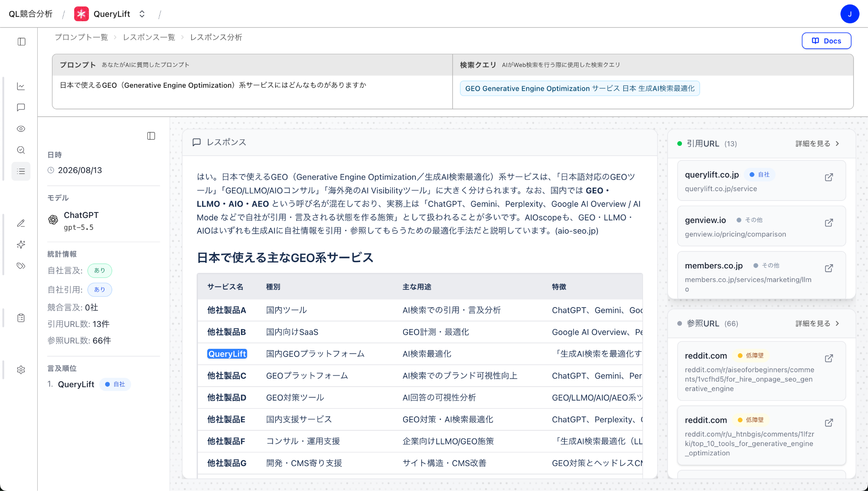Open members.co.jp external link icon
The width and height of the screenshot is (868, 491).
point(829,268)
